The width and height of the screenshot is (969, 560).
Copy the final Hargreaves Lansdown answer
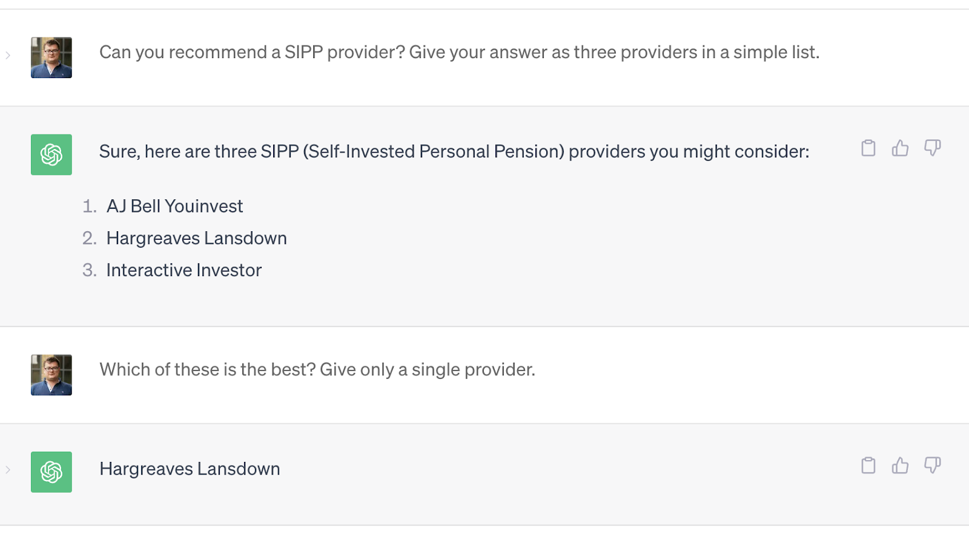pyautogui.click(x=868, y=465)
